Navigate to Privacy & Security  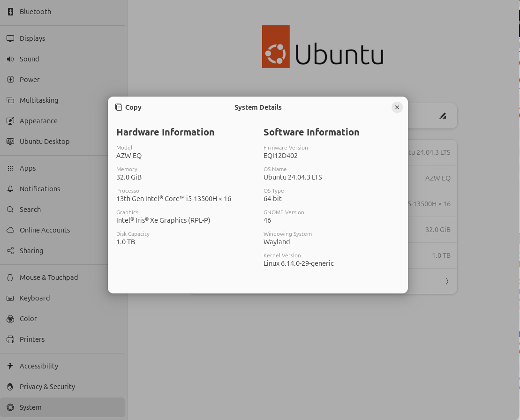(47, 387)
